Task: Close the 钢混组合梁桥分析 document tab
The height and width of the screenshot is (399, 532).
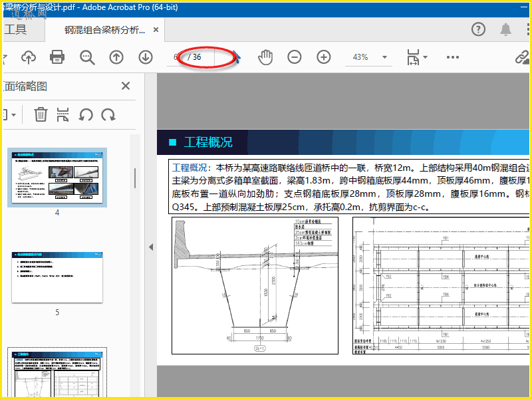Action: click(156, 29)
